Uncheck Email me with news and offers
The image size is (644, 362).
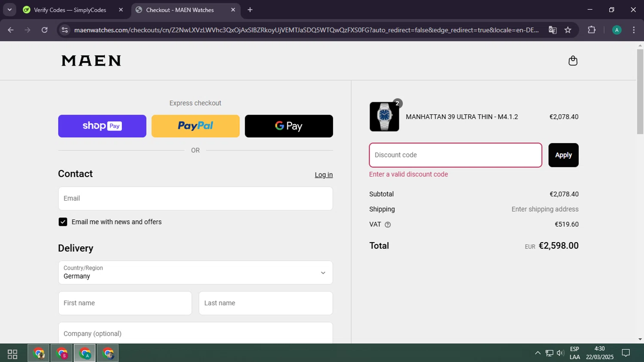[x=63, y=222]
